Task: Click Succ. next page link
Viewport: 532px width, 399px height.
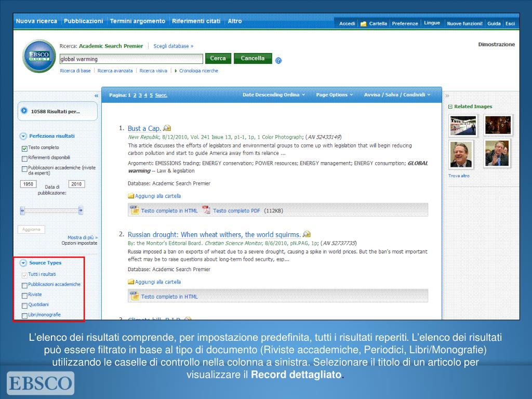Action: coord(161,96)
